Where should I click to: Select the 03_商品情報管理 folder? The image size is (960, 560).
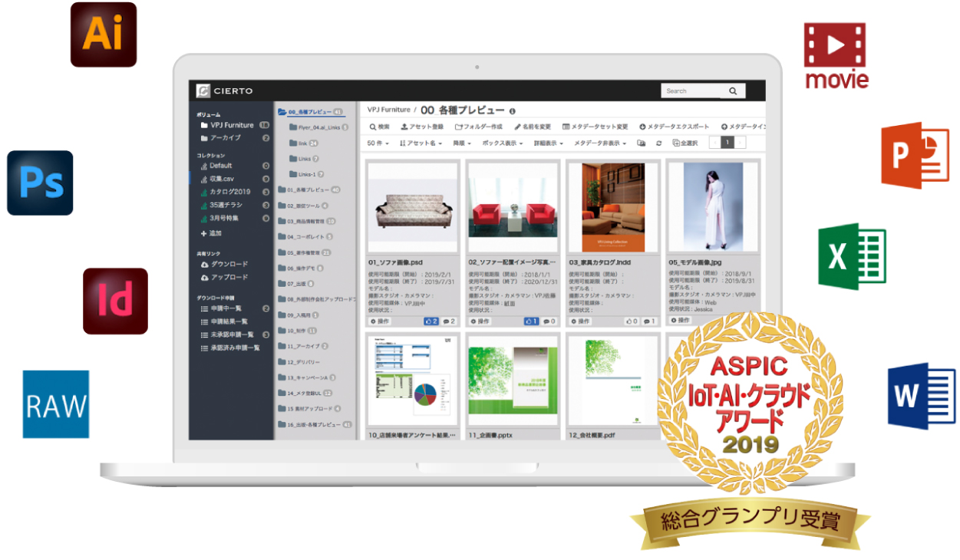[x=308, y=221]
